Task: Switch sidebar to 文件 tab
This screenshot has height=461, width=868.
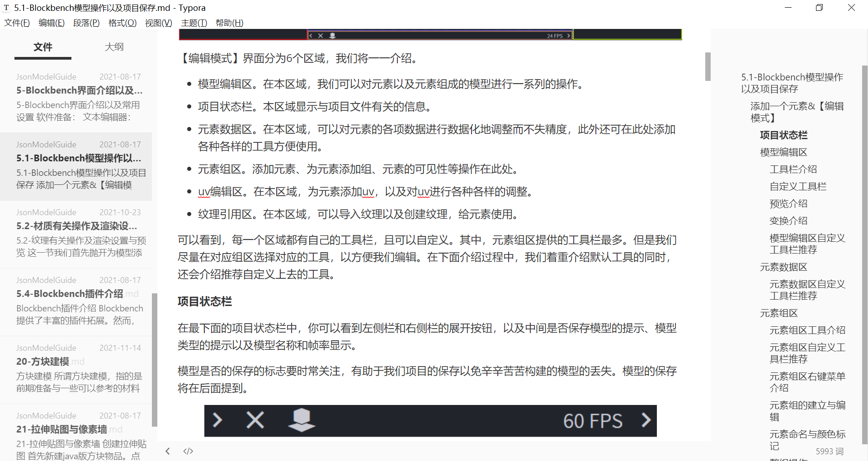Action: (43, 47)
